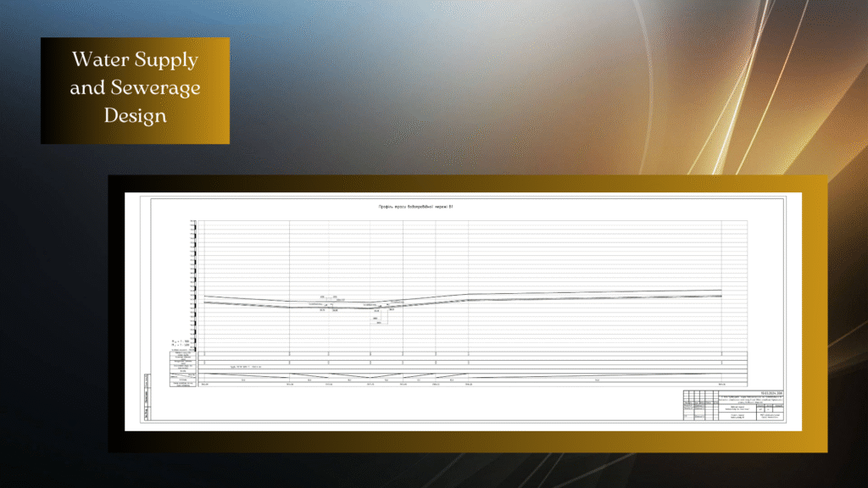Image resolution: width=868 pixels, height=488 pixels.
Task: Select the ground profile line on the chart
Action: [593, 293]
